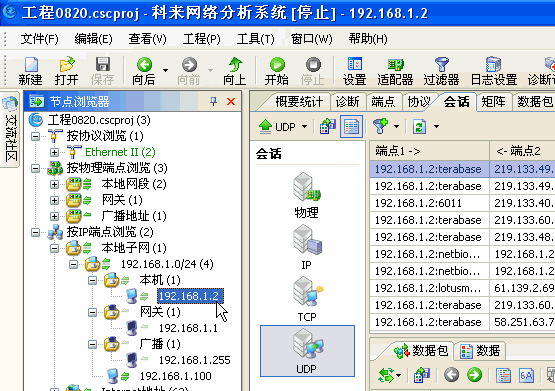Viewport: 555px width, 391px height.
Task: Collapse the 192.168.1.0/24 (4) subnet node
Action: click(73, 264)
